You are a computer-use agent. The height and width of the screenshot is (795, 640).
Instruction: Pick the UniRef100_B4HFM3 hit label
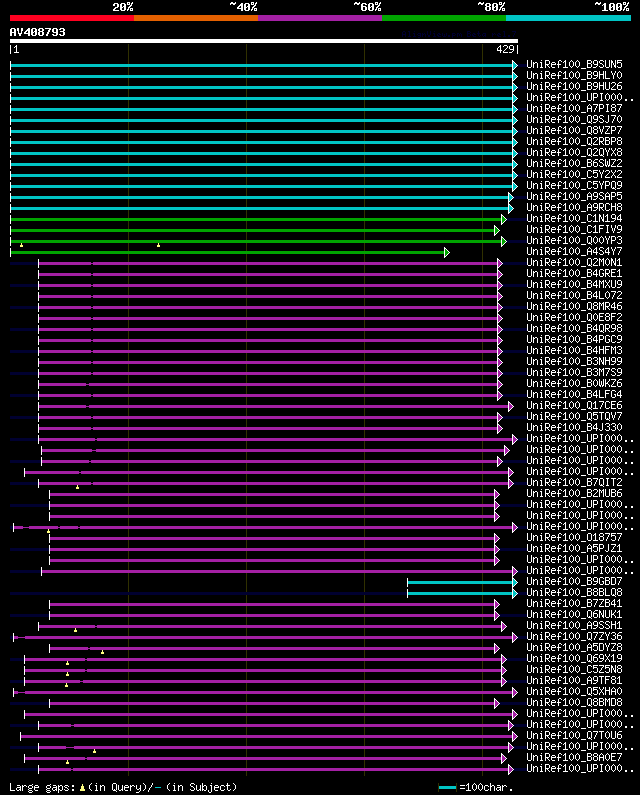coord(574,350)
